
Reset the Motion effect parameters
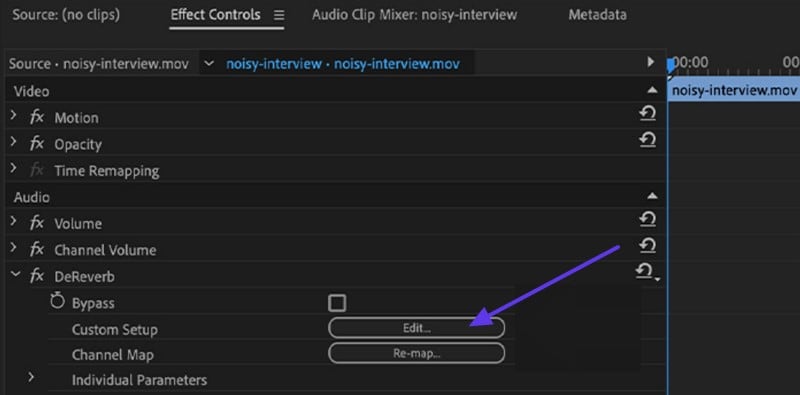pos(647,113)
